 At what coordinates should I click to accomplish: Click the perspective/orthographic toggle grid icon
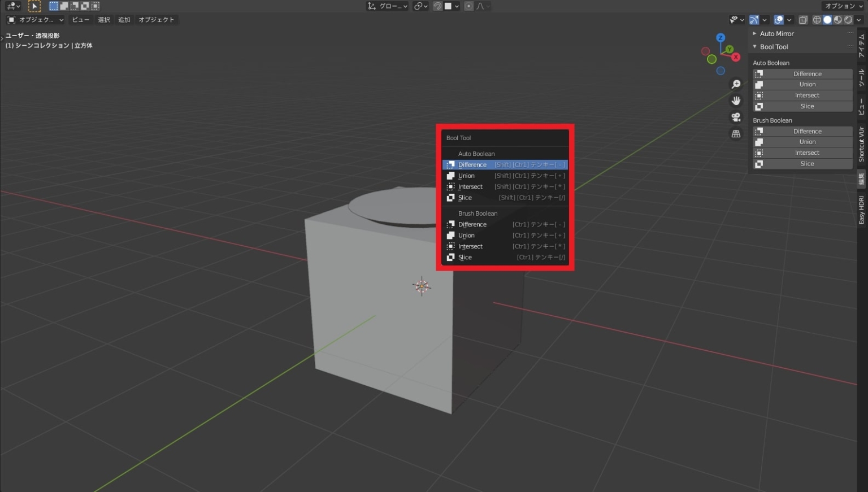click(x=736, y=133)
